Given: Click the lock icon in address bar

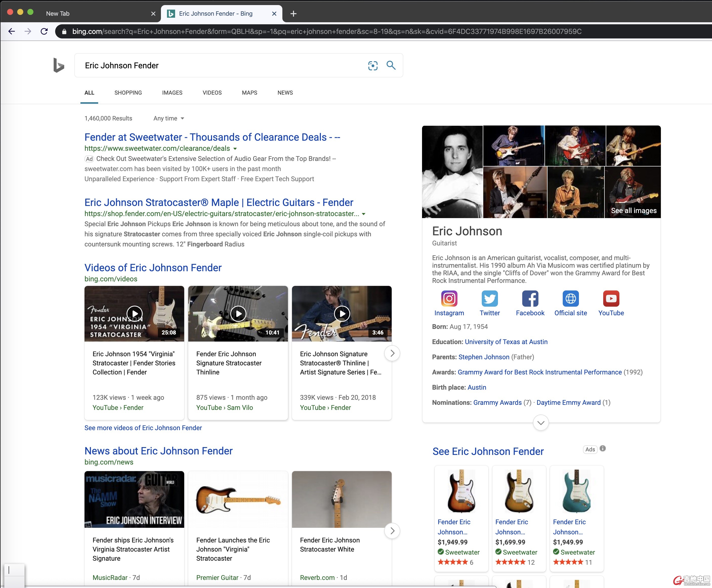Looking at the screenshot, I should [x=64, y=31].
